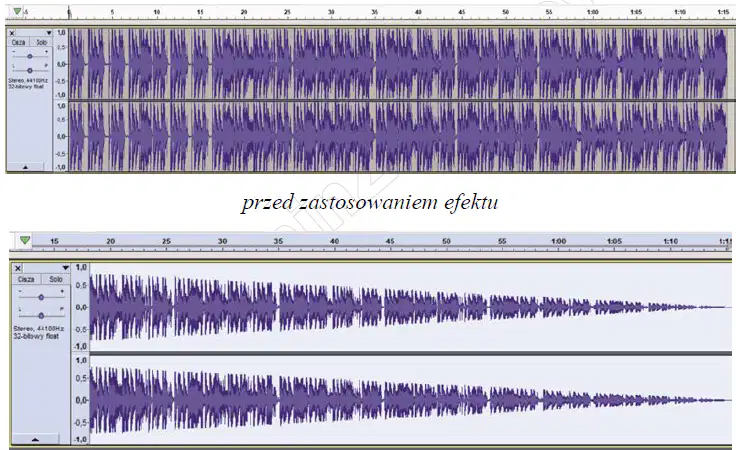
Task: Click the green playhead triangle on upper timeline
Action: pos(17,11)
